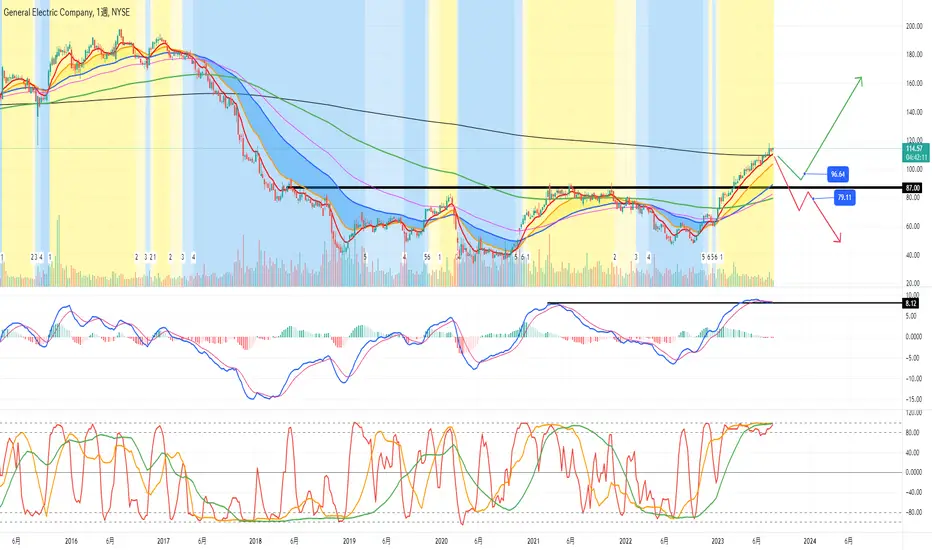
Task: Click the 2018 label on time axis
Action: click(256, 541)
